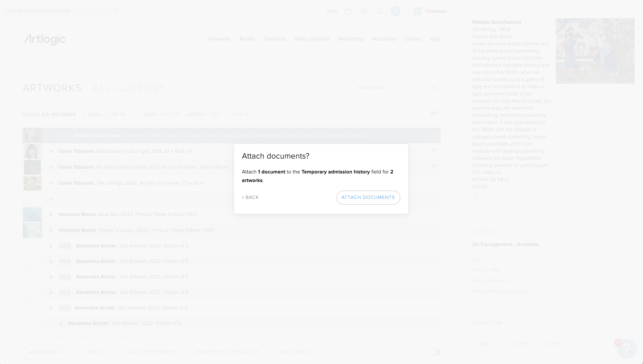Set the first rating star
The height and width of the screenshot is (364, 643).
tap(475, 211)
